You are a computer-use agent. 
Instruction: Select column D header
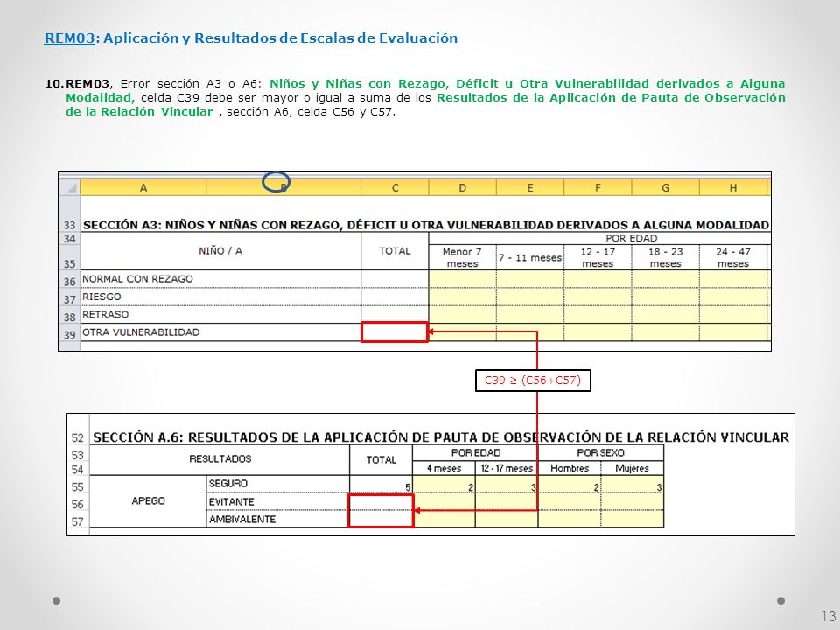tap(462, 187)
